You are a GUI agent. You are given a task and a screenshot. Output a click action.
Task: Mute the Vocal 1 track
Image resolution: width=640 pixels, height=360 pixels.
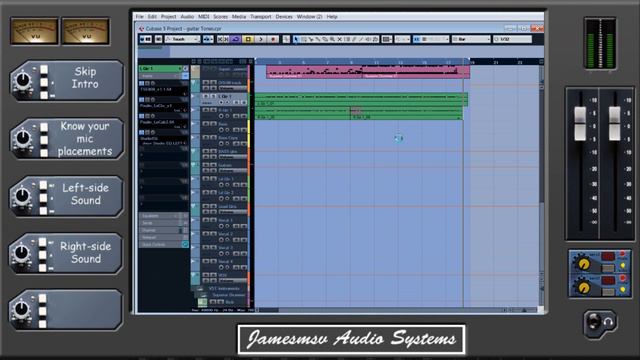tap(206, 220)
